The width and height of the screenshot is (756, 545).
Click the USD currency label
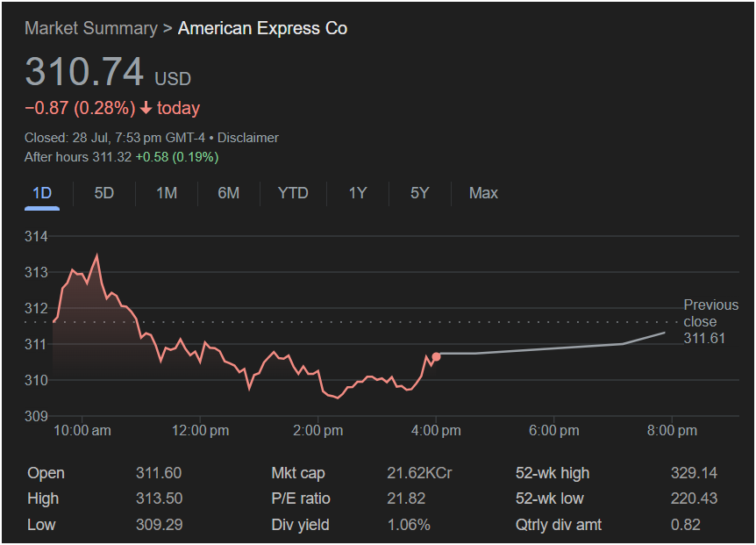click(173, 79)
